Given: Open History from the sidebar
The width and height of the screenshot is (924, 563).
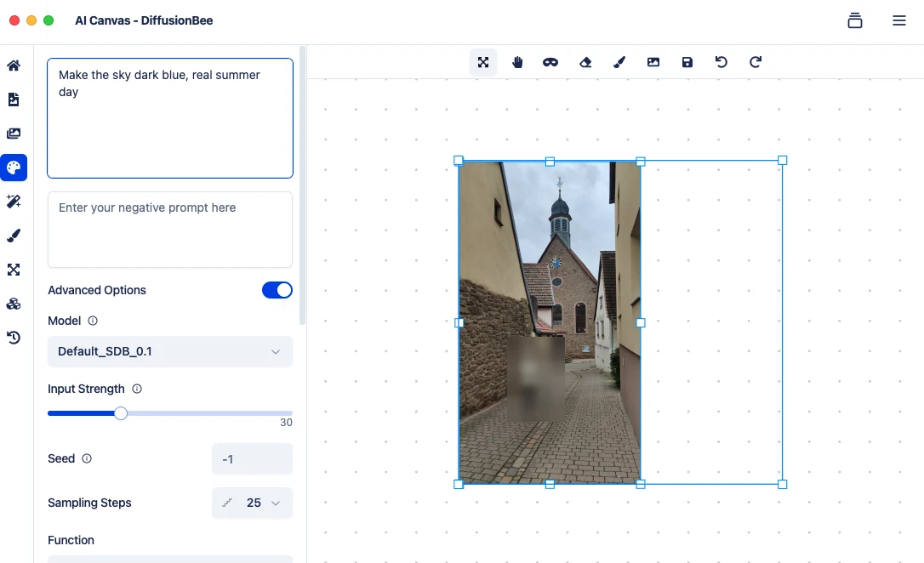Looking at the screenshot, I should (14, 338).
